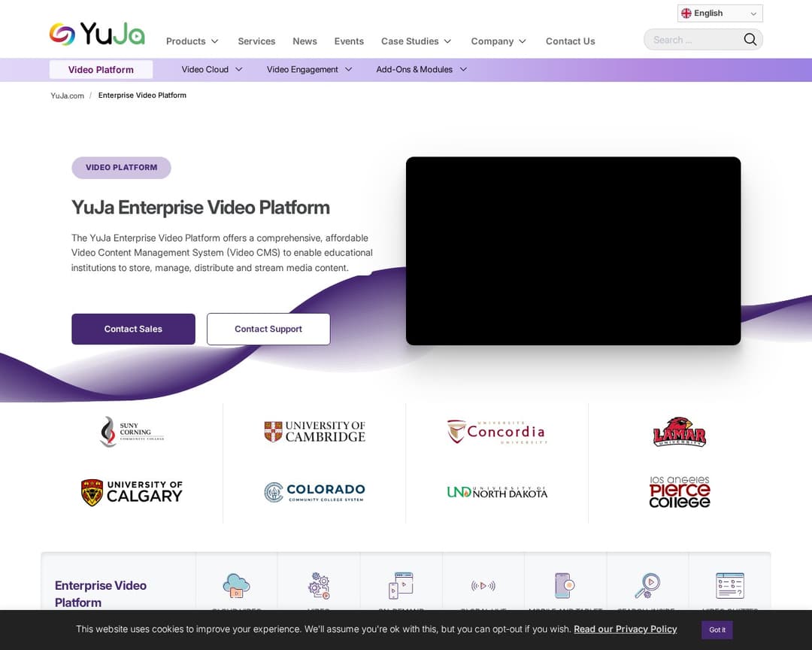Click the Lamar University logo
The image size is (812, 650).
680,432
